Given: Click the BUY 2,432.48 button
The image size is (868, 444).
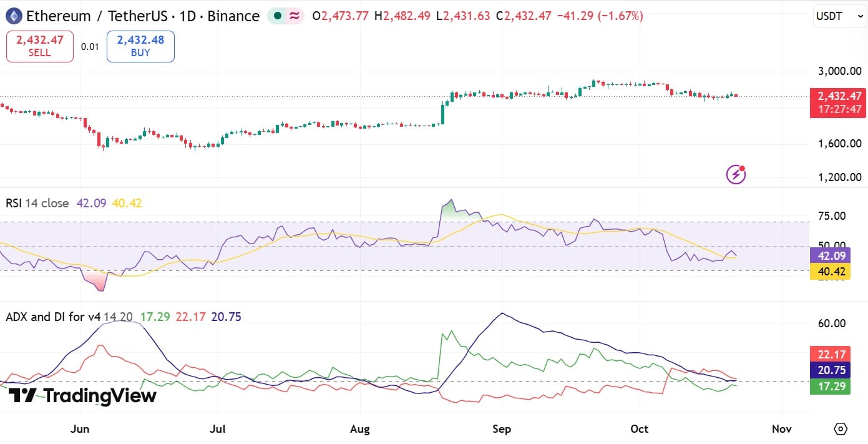Looking at the screenshot, I should point(140,46).
